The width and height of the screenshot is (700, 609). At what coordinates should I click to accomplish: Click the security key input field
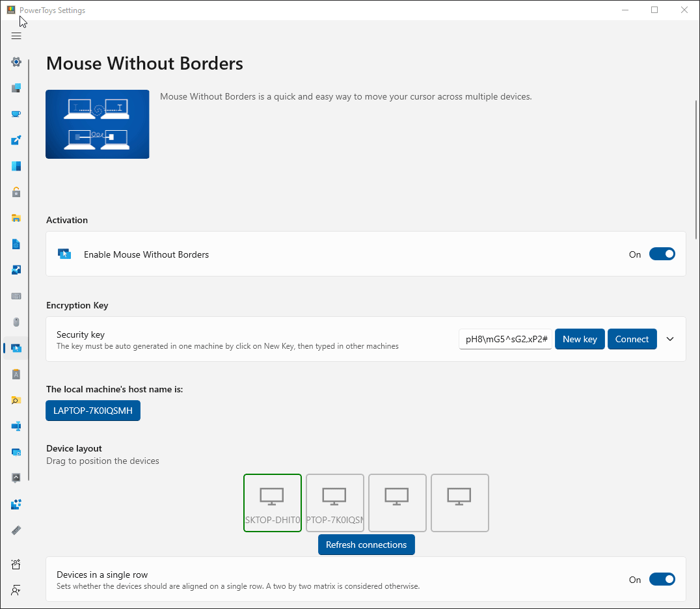[505, 339]
